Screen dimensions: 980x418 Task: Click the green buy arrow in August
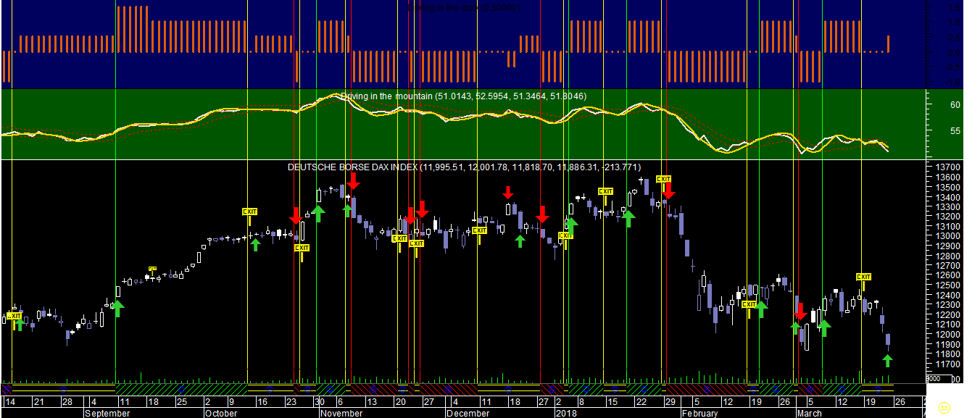coord(20,324)
